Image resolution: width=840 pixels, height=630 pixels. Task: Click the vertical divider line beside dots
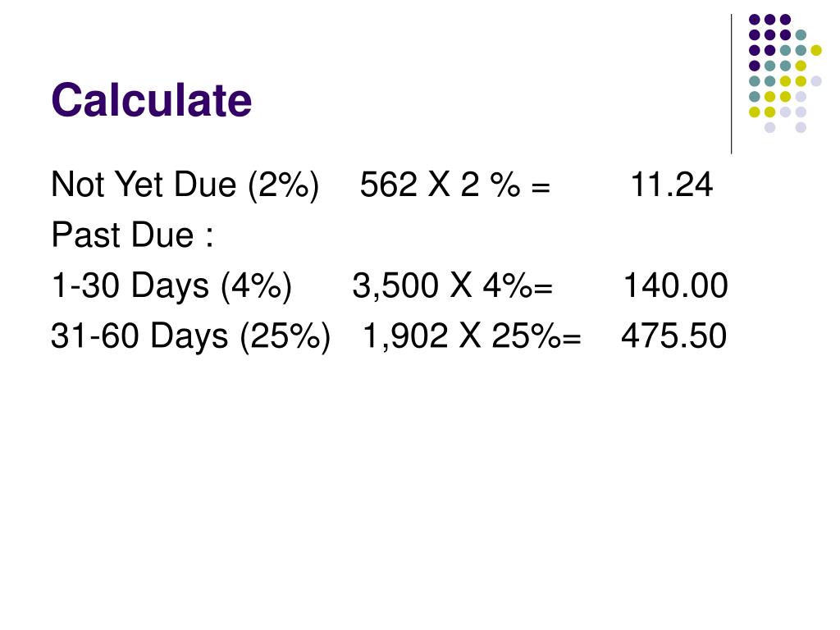[x=731, y=84]
